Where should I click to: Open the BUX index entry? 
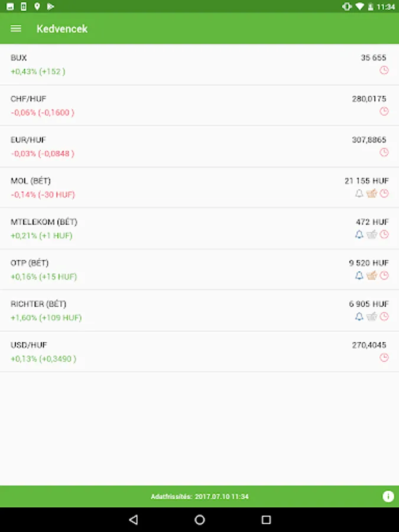(200, 64)
